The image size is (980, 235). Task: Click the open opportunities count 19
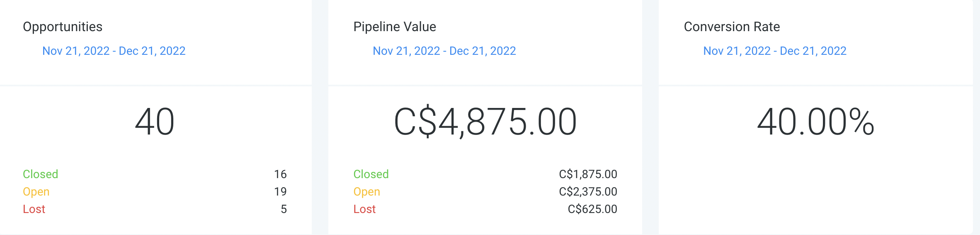click(x=280, y=191)
